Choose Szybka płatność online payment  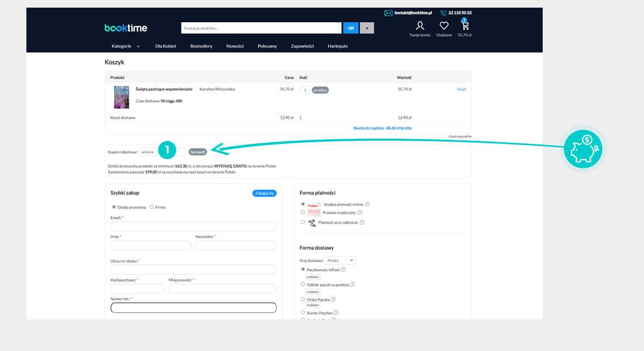303,204
